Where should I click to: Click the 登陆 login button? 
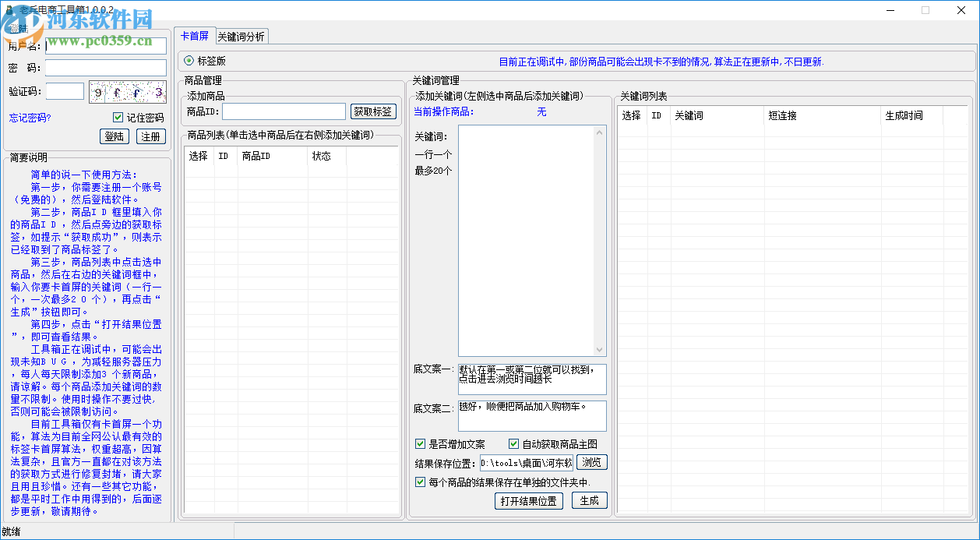click(114, 136)
